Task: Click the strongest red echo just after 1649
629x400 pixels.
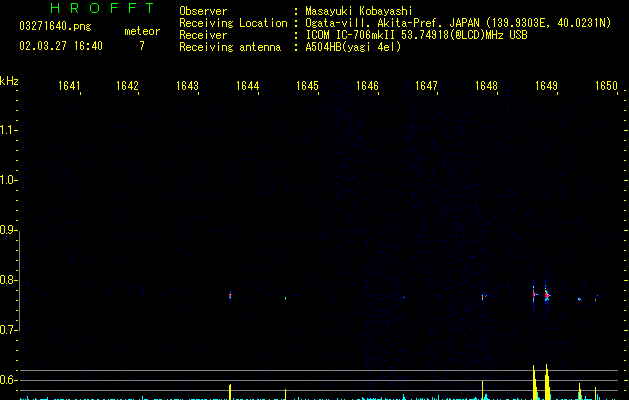Action: pyautogui.click(x=547, y=296)
